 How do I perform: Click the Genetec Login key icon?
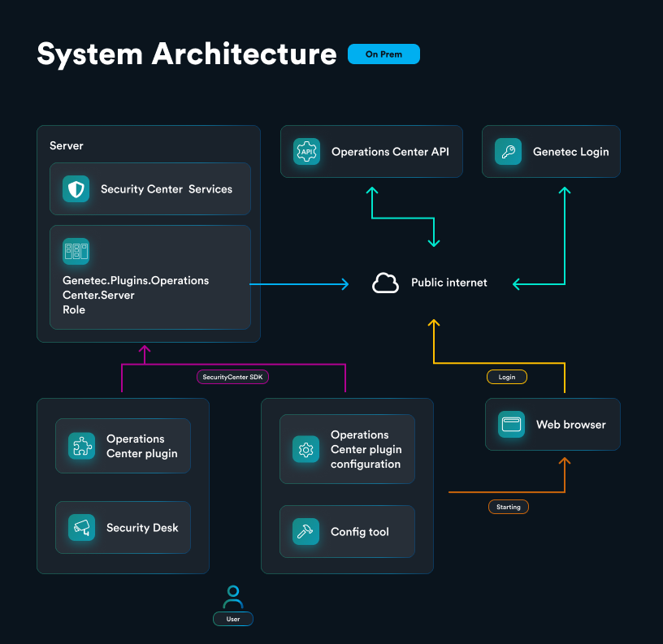coord(509,151)
